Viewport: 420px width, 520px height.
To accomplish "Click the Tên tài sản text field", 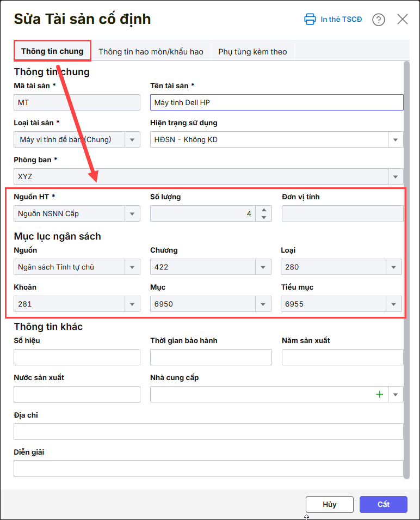I will (x=276, y=102).
